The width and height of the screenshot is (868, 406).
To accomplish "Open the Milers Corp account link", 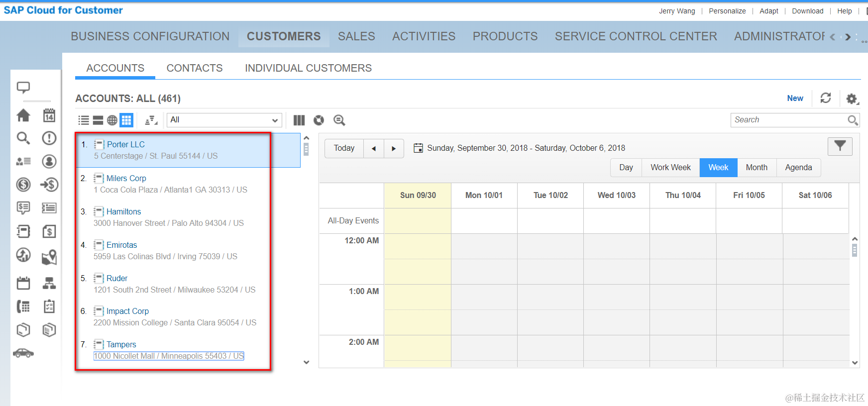I will coord(126,178).
